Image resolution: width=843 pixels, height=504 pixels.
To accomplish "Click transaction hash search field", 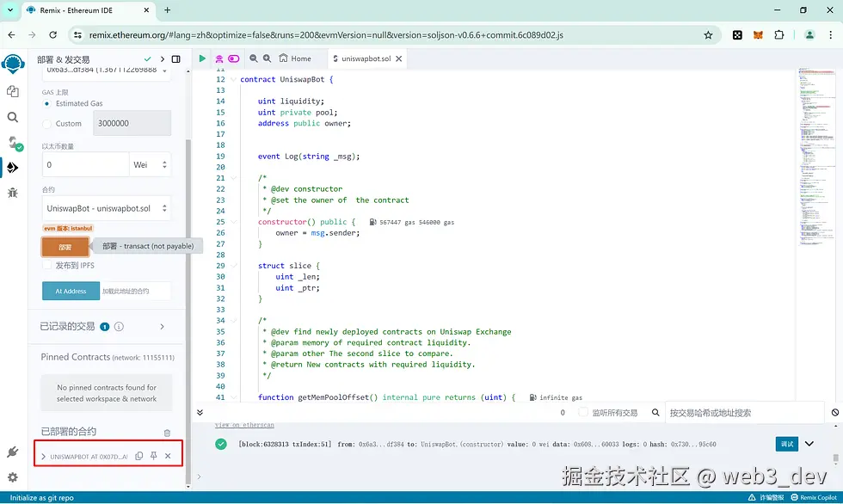I will [x=744, y=413].
